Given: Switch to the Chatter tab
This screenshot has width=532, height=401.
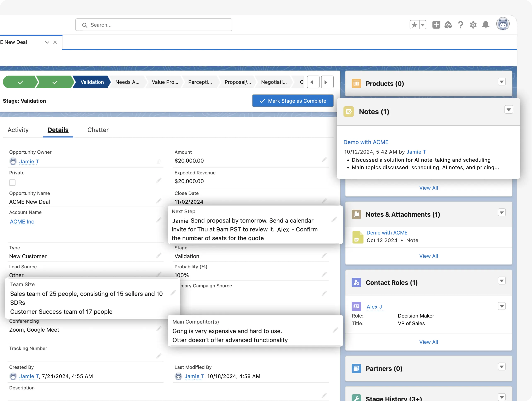Looking at the screenshot, I should click(98, 130).
